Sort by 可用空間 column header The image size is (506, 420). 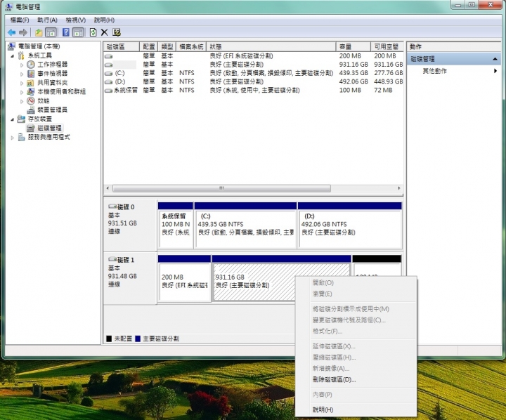click(387, 46)
